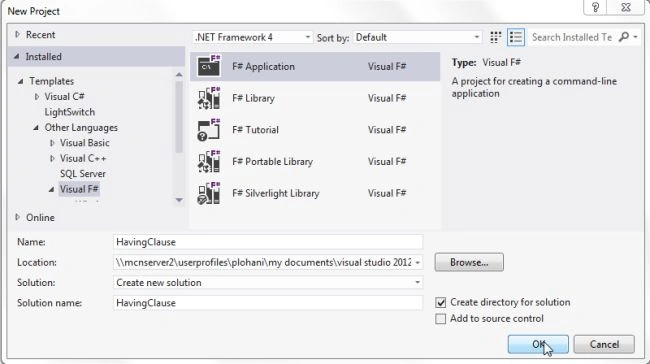Screen dimensions: 650x364
Task: Click the Name field containing HavingClause
Action: 268,242
